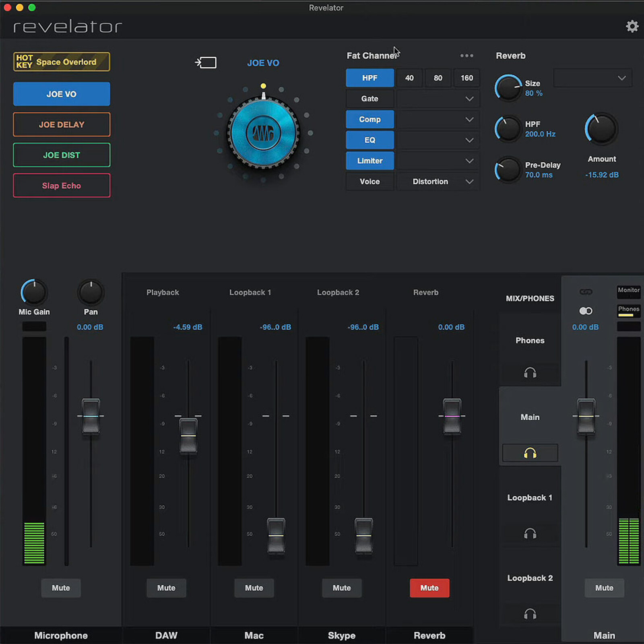
Task: Click the Playback -4.59 dB value
Action: (188, 327)
